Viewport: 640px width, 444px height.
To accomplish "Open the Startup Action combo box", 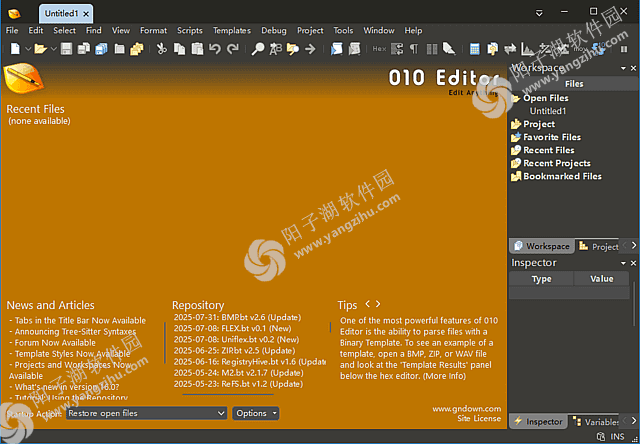I will 146,413.
